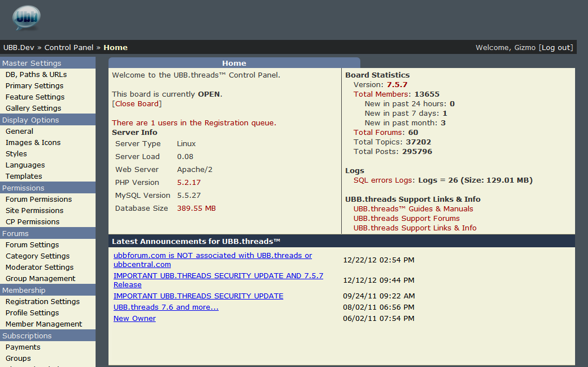588x367 pixels.
Task: Open General display options
Action: pyautogui.click(x=20, y=131)
